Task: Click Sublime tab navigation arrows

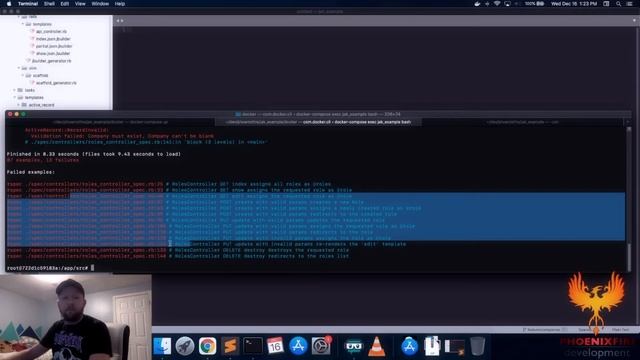Action: [x=120, y=20]
